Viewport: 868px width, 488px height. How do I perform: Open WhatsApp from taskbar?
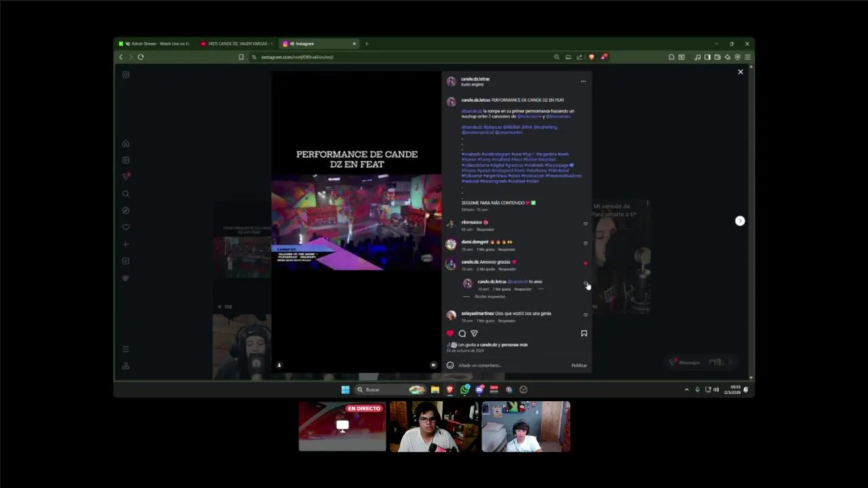[465, 390]
